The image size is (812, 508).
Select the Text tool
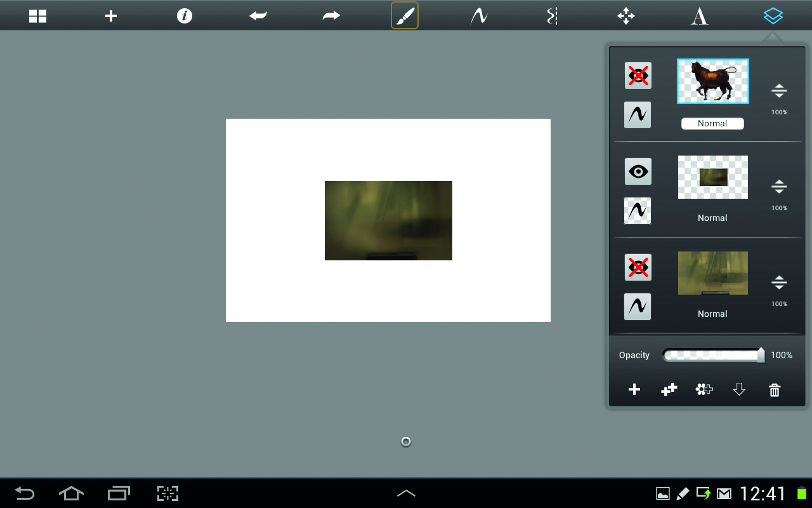pyautogui.click(x=699, y=17)
